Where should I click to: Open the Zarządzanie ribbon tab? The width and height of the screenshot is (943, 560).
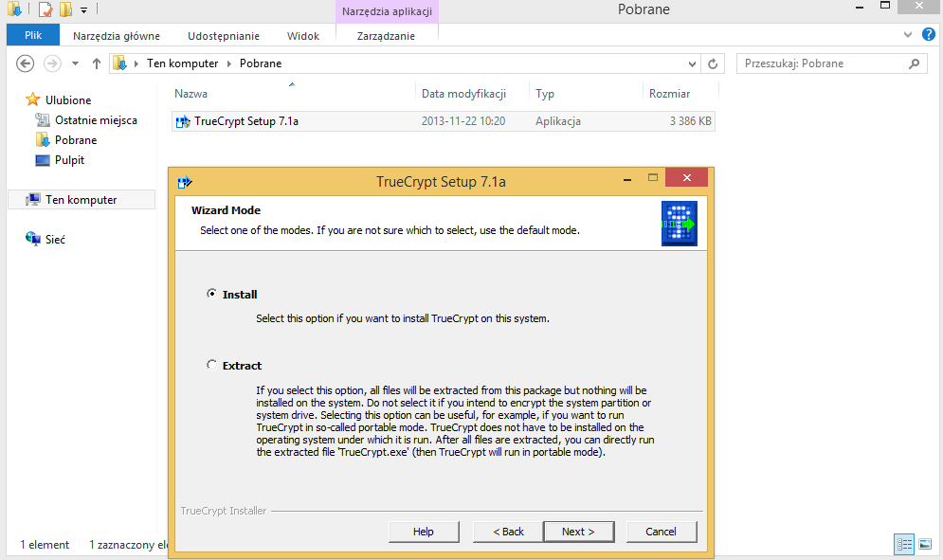coord(386,35)
